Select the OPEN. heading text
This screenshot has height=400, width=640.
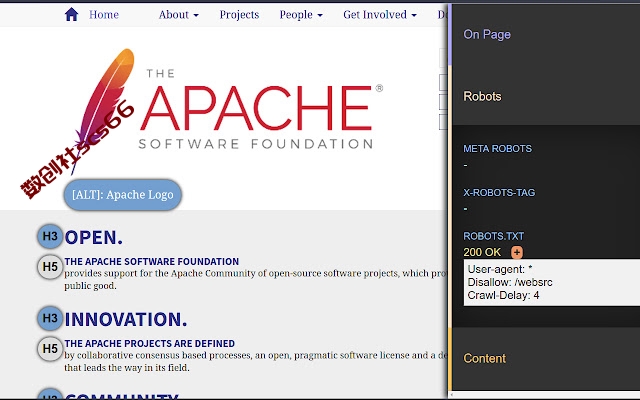(93, 237)
